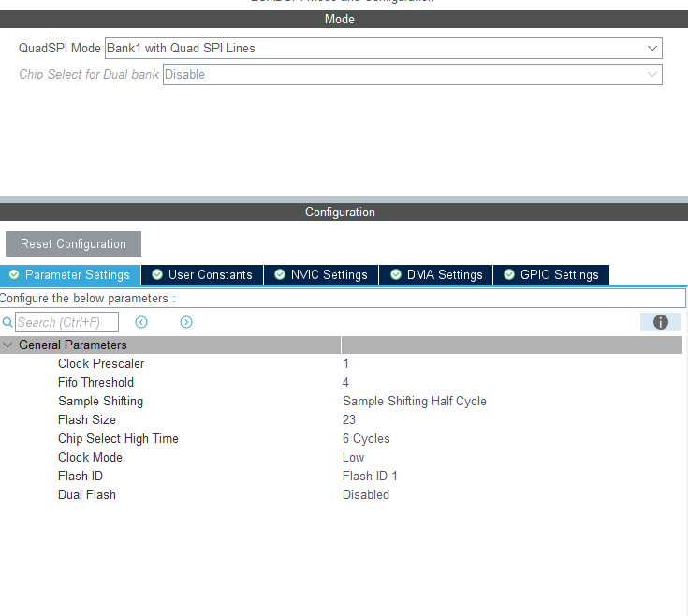Change Clock Mode value Low
Viewport: 688px width, 616px height.
pyautogui.click(x=353, y=458)
